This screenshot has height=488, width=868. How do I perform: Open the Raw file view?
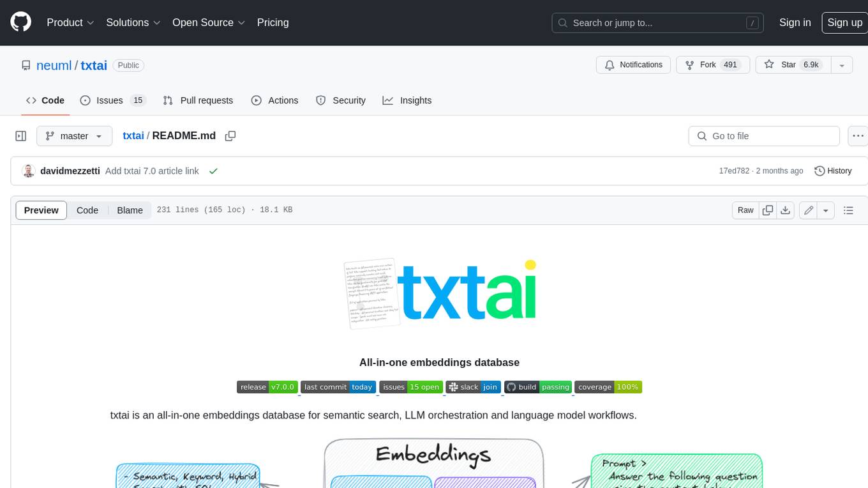745,210
